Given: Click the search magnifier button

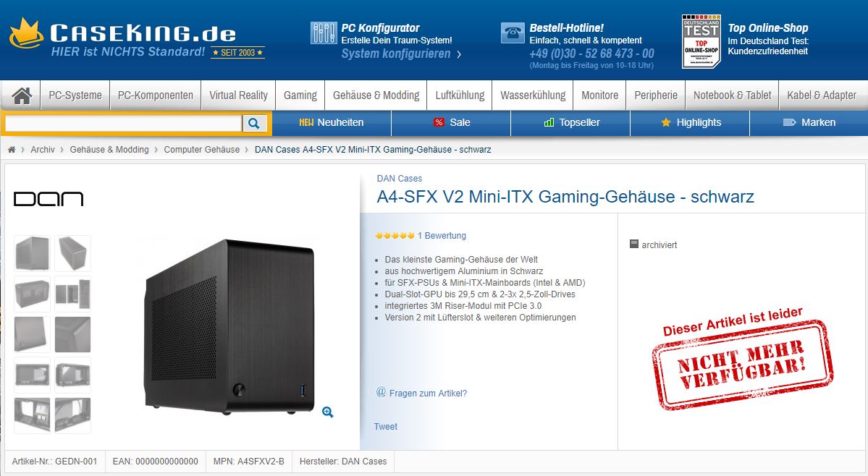Looking at the screenshot, I should [254, 123].
